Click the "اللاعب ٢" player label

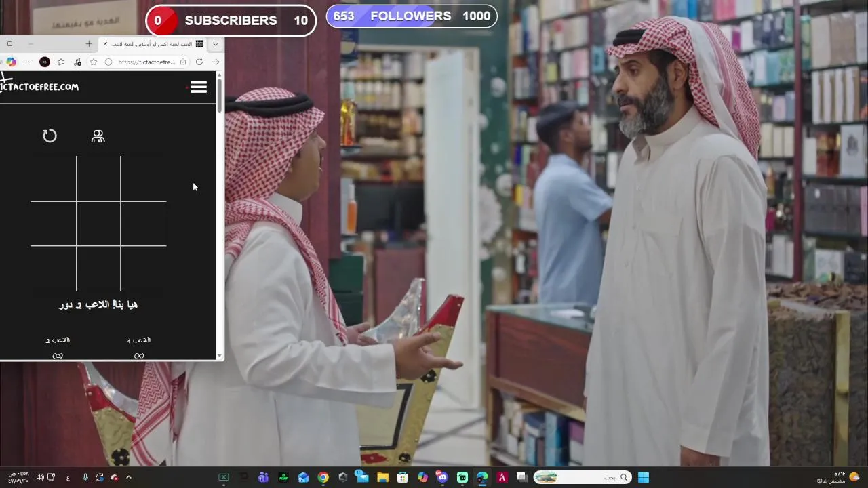pyautogui.click(x=58, y=340)
